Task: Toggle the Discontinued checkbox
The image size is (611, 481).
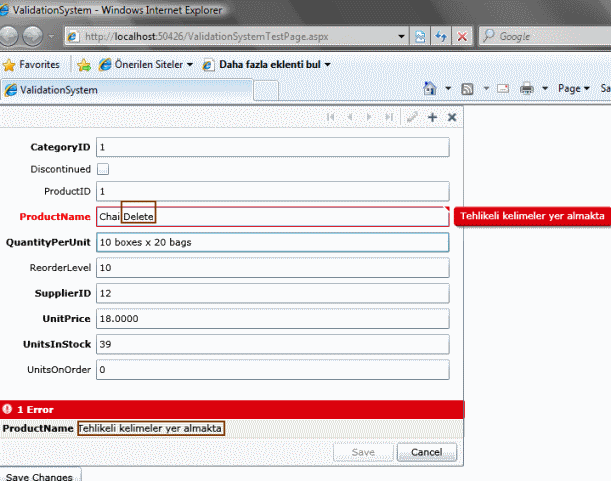Action: point(103,169)
